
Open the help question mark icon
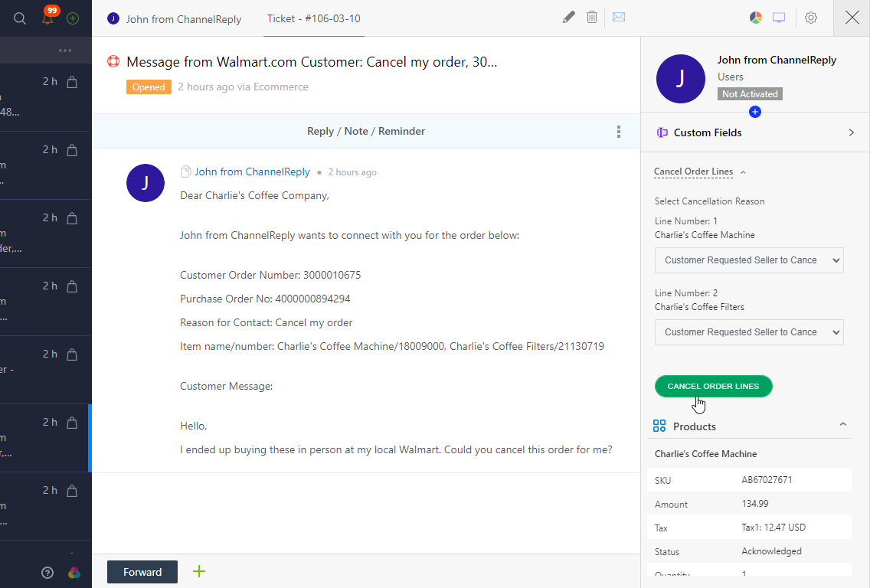click(47, 573)
